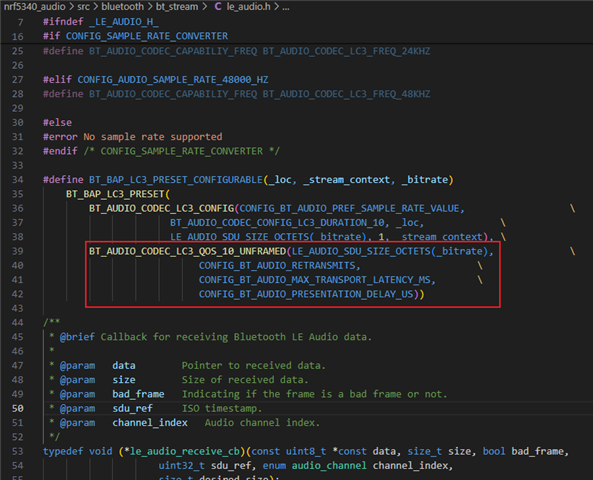This screenshot has width=593, height=480.
Task: Open bluetooth breadcrumb segment
Action: [123, 6]
